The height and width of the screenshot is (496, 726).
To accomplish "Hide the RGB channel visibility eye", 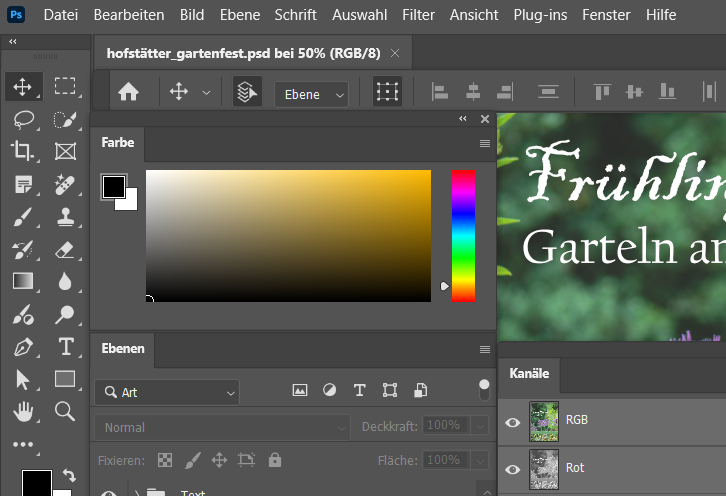I will [513, 422].
